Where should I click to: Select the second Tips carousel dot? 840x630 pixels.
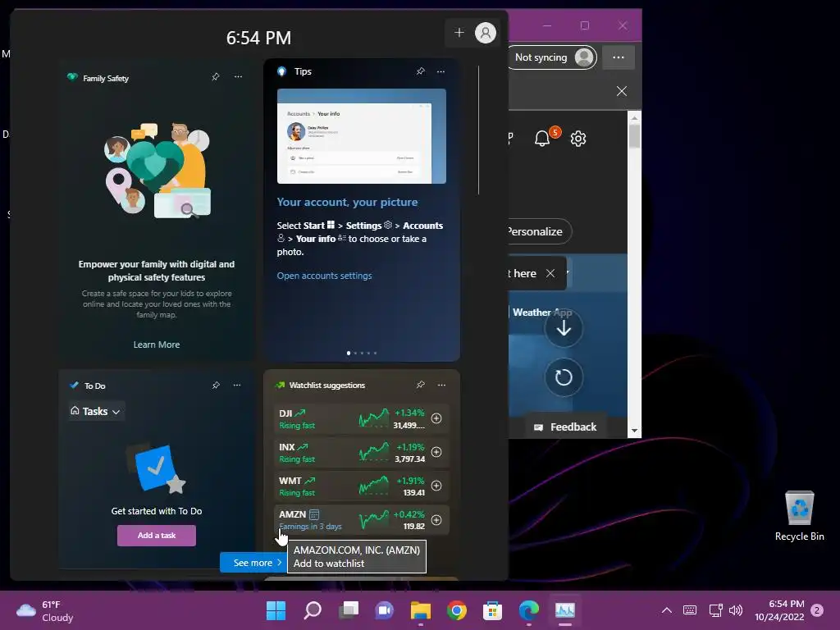pyautogui.click(x=355, y=353)
